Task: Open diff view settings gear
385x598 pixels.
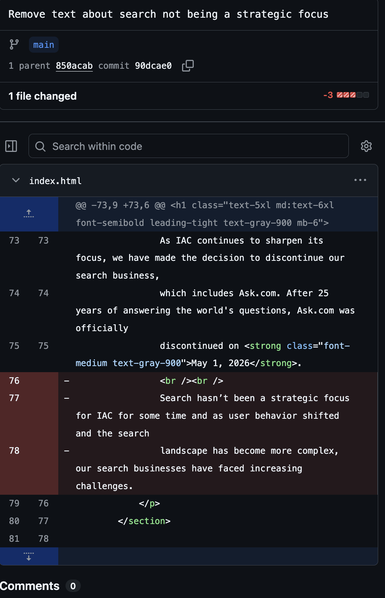Action: pos(366,146)
